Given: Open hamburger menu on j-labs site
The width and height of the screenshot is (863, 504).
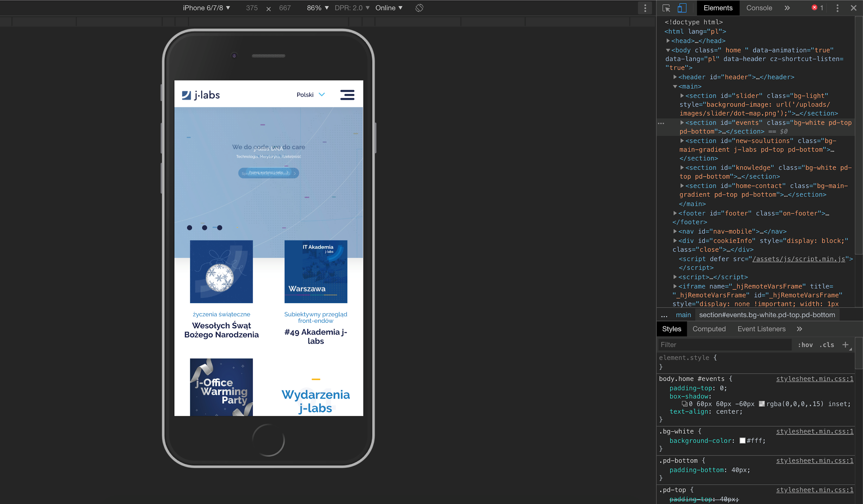Looking at the screenshot, I should pos(347,95).
